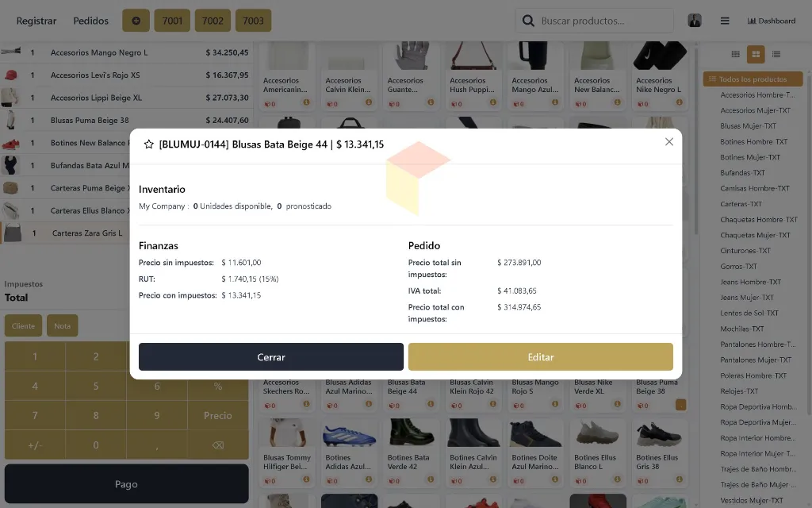Select Relojes-TXT category
812x508 pixels.
739,391
